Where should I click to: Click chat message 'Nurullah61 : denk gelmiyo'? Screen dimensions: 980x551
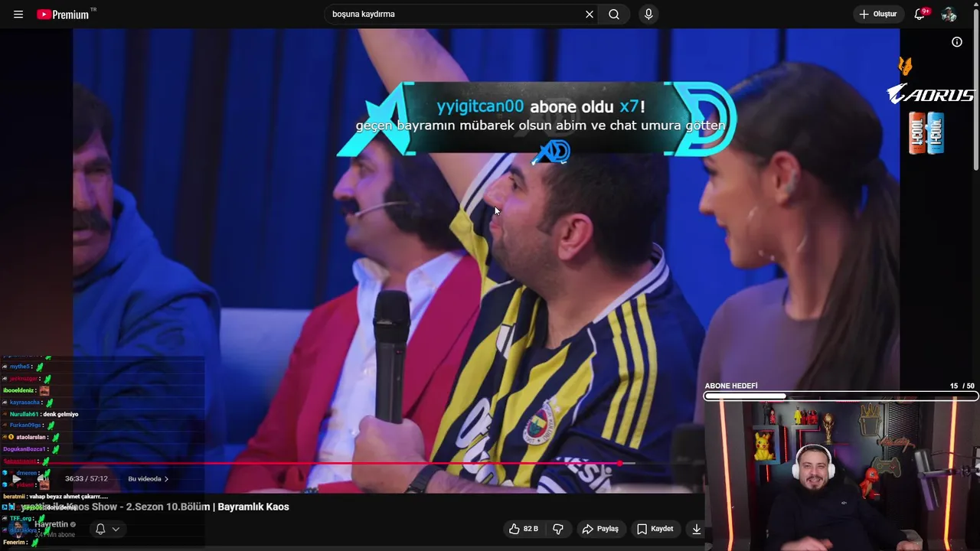pos(44,414)
